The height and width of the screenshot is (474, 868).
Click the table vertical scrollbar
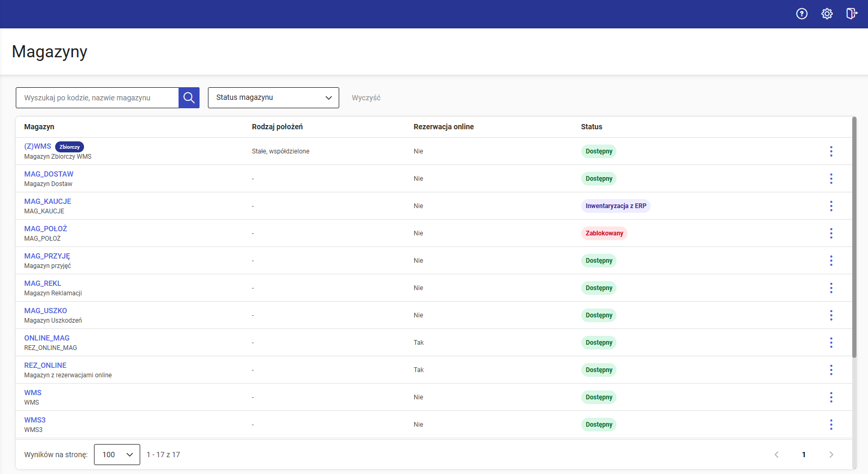point(854,236)
